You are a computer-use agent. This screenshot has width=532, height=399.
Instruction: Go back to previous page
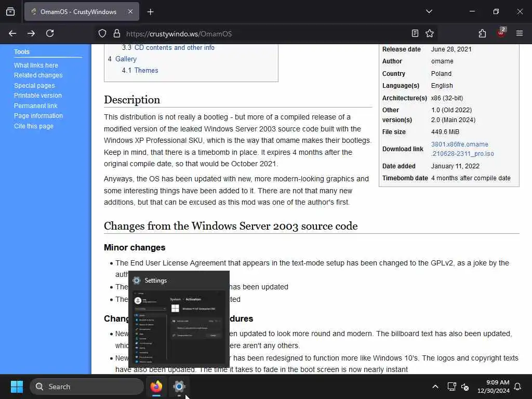pyautogui.click(x=12, y=34)
